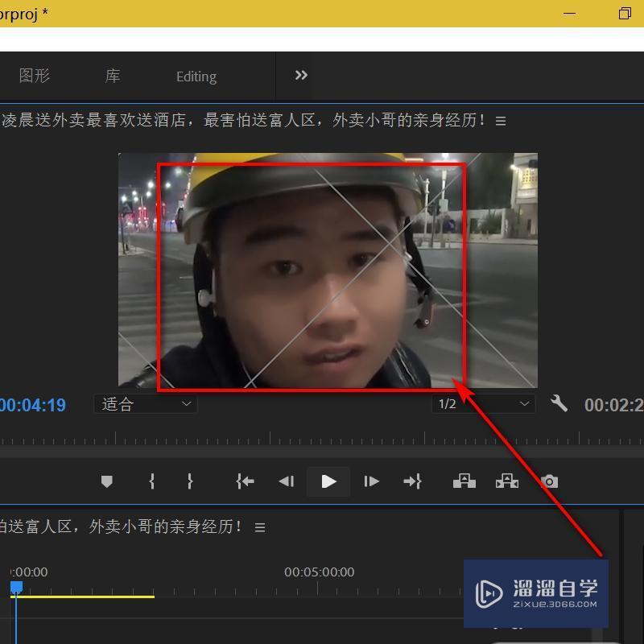The height and width of the screenshot is (644, 644).
Task: Switch to the Editing workspace tab
Action: click(196, 76)
